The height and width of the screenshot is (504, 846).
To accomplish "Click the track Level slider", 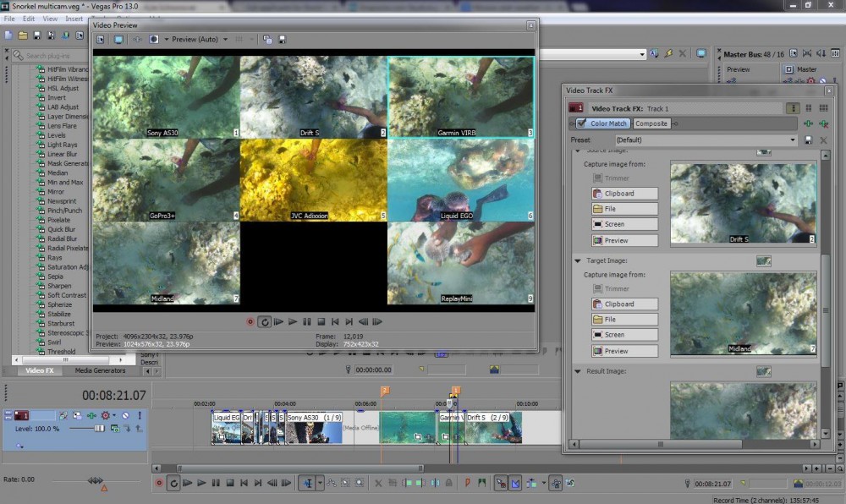I will click(99, 429).
